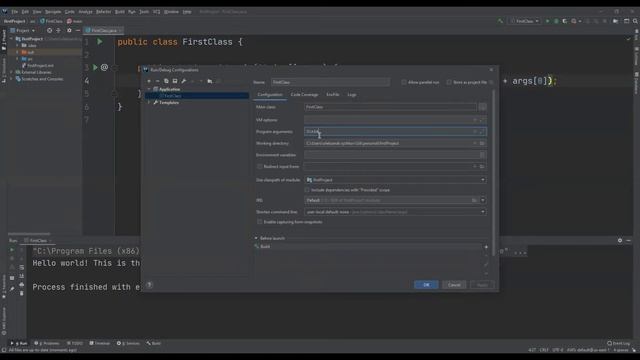Collapse the Application tree node
This screenshot has width=640, height=360.
[x=149, y=89]
